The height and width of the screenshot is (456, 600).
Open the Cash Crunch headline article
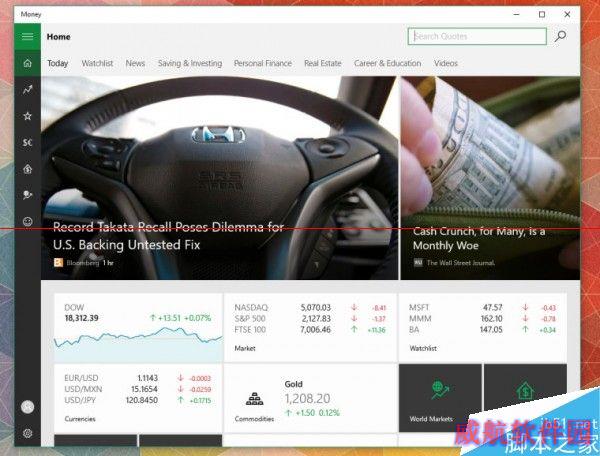pos(479,238)
